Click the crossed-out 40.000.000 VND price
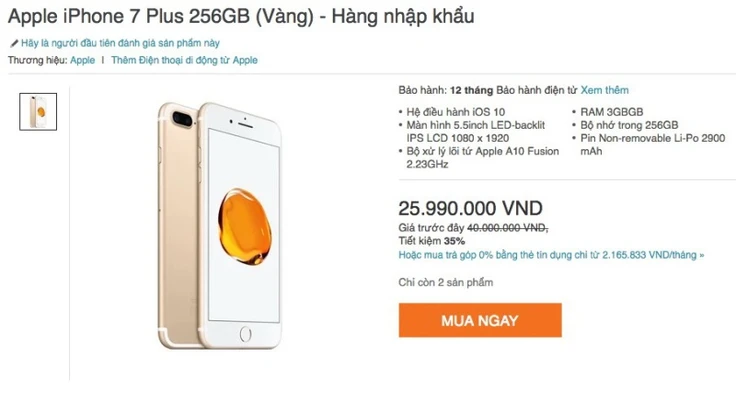Viewport: 736px width, 415px height. (507, 228)
